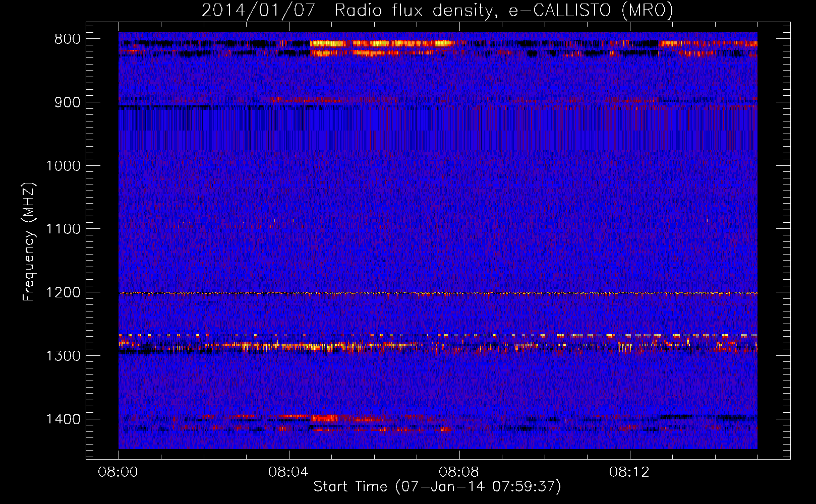Viewport: 816px width, 504px height.
Task: Click the 'Frequency (MHZ)' axis label
Action: (x=29, y=242)
